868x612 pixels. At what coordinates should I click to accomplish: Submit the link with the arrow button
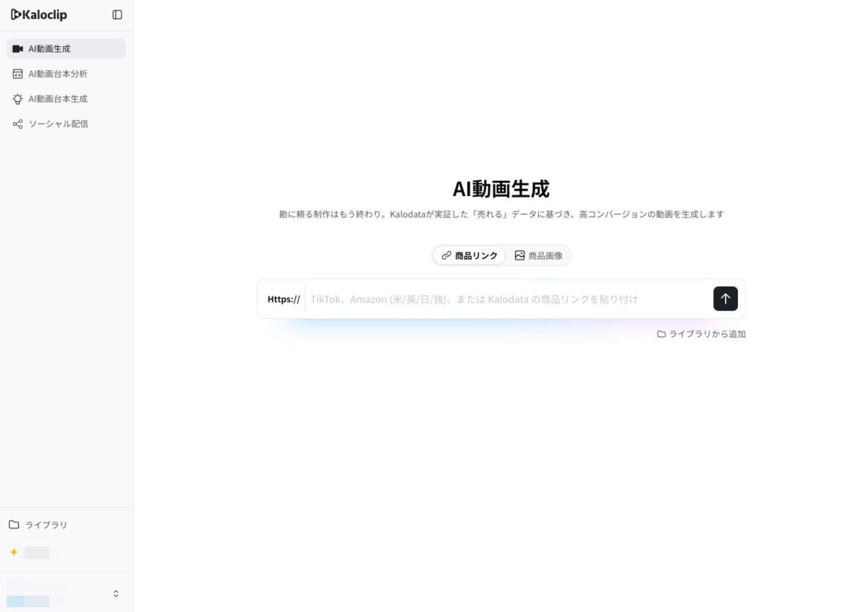(726, 299)
